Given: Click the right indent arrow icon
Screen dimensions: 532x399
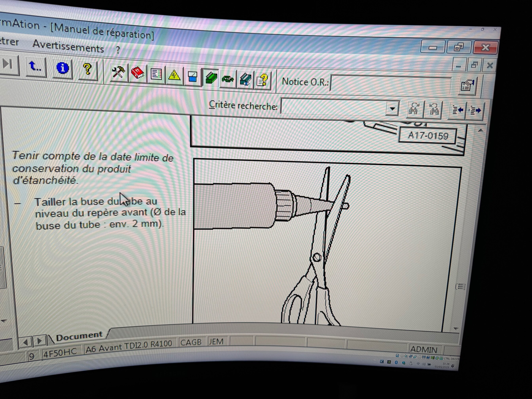Looking at the screenshot, I should 475,111.
